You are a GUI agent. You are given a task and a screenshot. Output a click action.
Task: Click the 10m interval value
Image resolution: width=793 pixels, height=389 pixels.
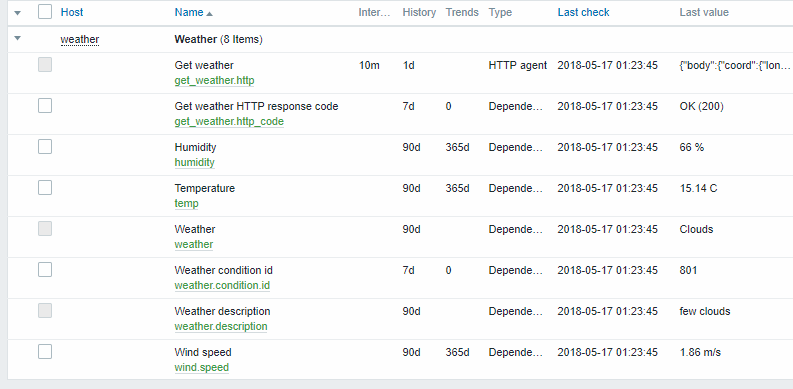tap(369, 65)
